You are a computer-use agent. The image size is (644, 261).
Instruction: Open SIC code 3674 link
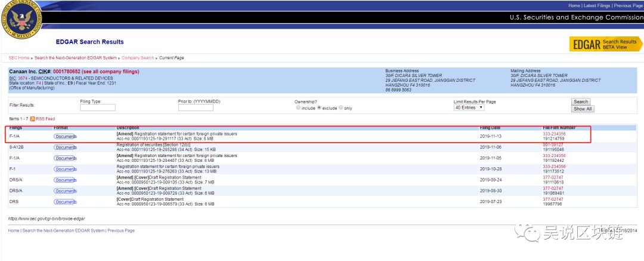(x=22, y=78)
